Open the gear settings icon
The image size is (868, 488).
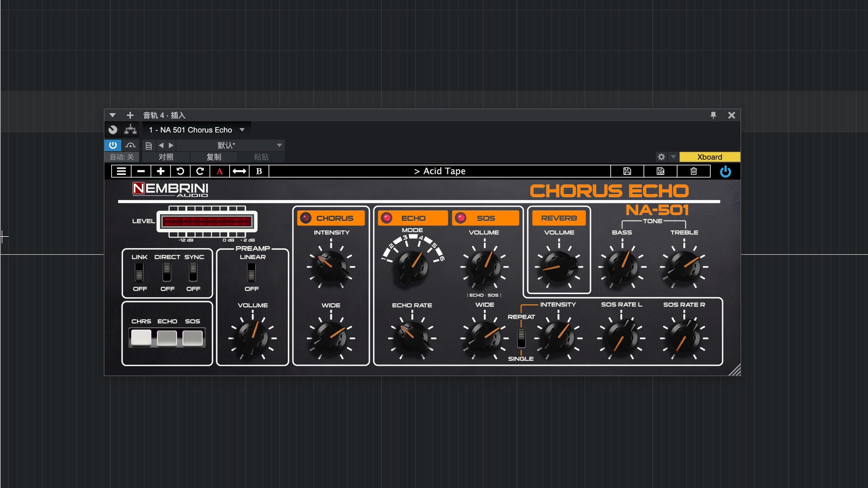[x=661, y=157]
